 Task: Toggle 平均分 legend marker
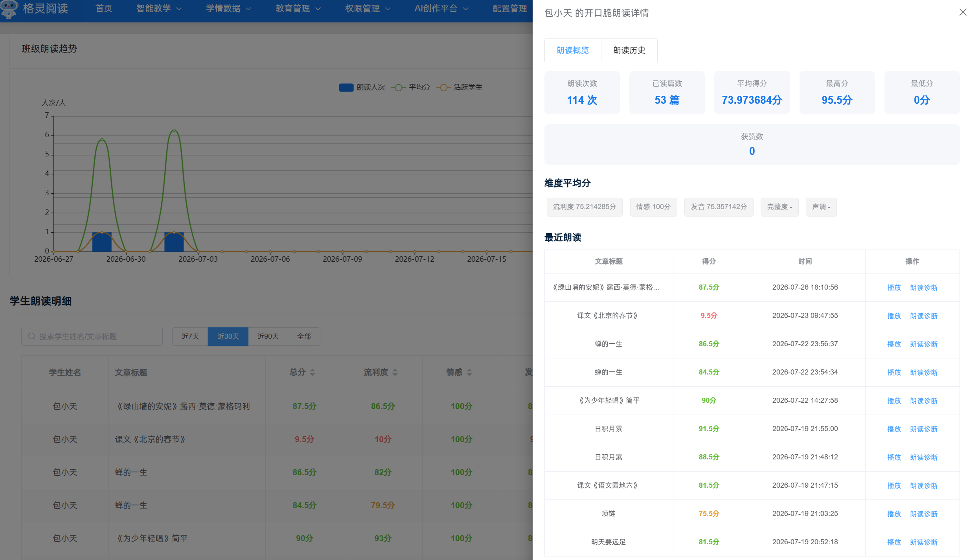tap(398, 87)
